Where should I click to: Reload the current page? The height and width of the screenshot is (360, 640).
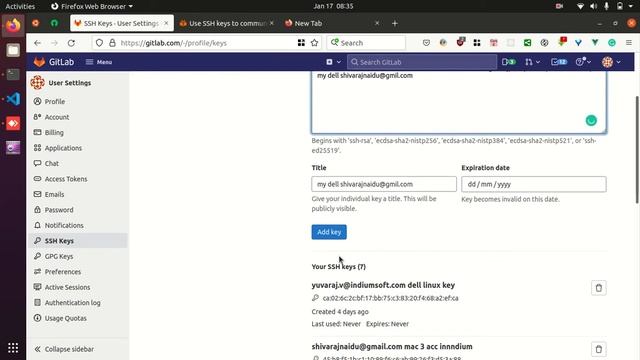coord(71,43)
